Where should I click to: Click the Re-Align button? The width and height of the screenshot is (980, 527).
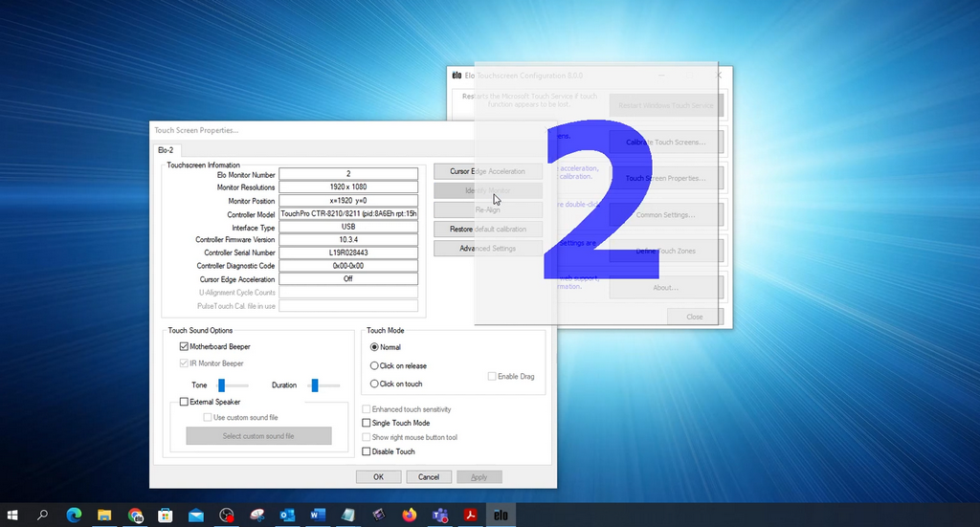pos(487,209)
